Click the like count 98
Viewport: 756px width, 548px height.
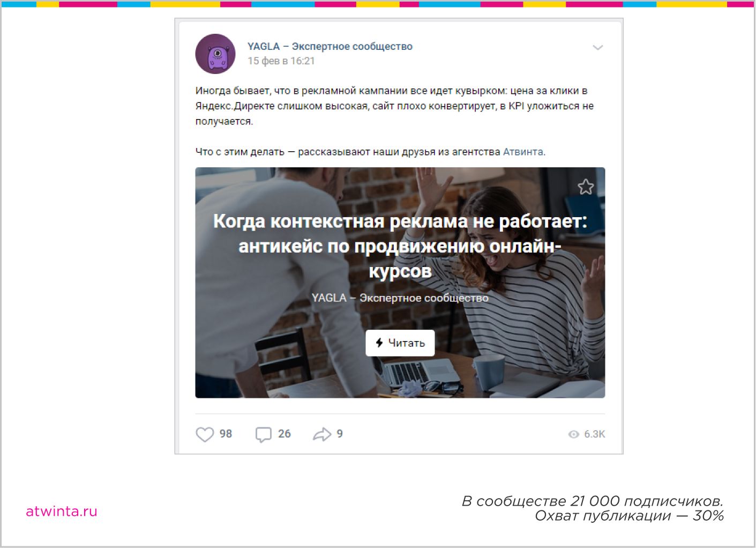pos(226,434)
